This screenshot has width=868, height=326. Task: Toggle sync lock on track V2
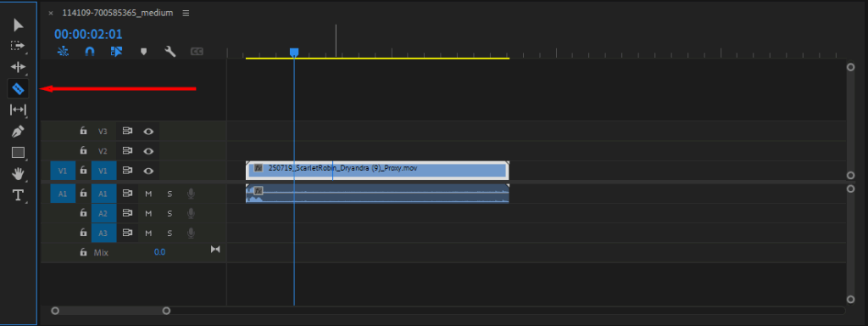(128, 151)
